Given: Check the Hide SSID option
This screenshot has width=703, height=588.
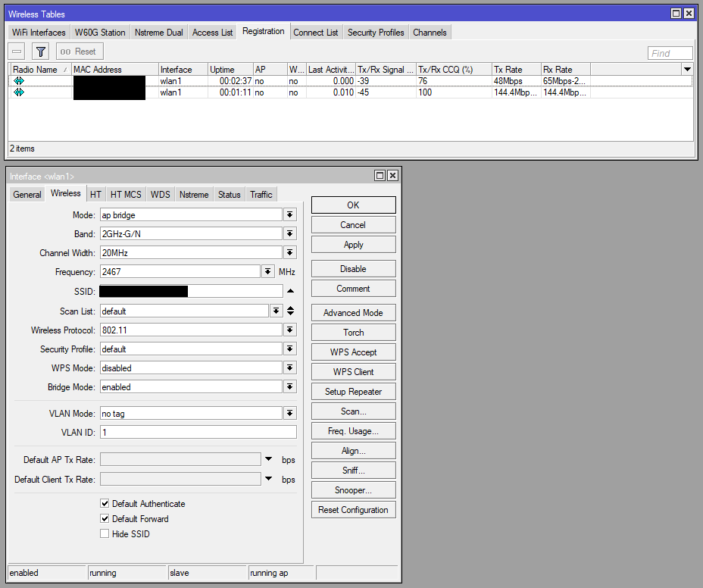Looking at the screenshot, I should click(x=105, y=533).
